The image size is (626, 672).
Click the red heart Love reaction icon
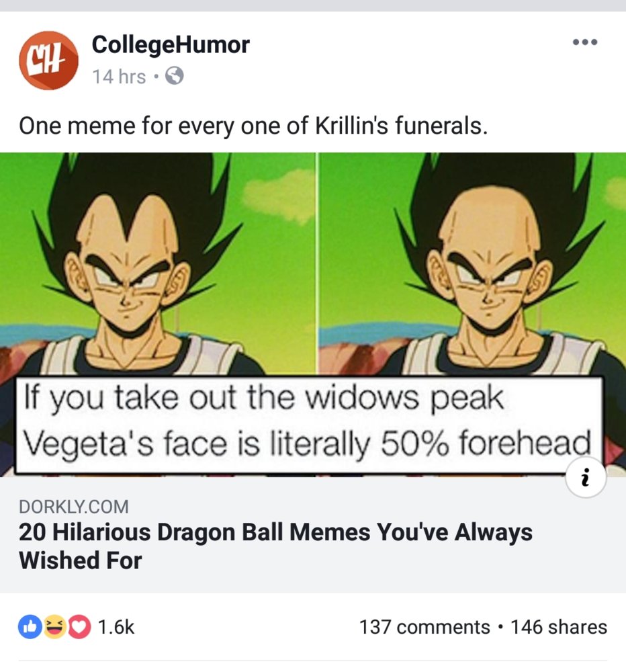point(78,627)
